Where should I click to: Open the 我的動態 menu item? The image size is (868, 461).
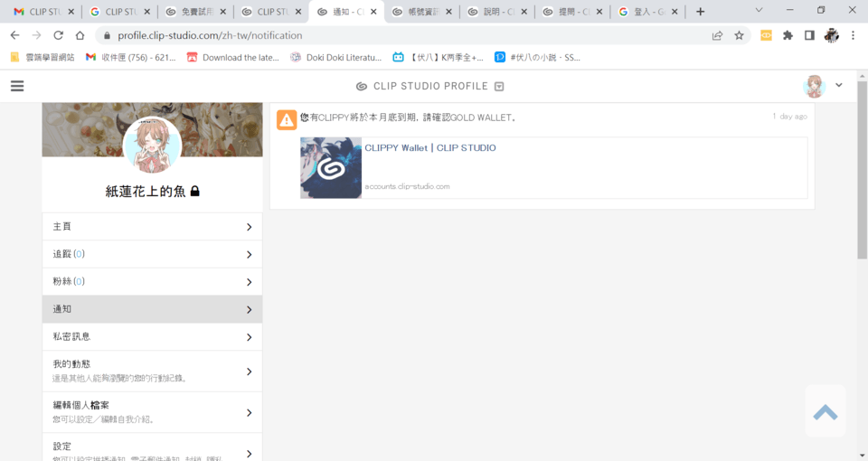pyautogui.click(x=152, y=372)
